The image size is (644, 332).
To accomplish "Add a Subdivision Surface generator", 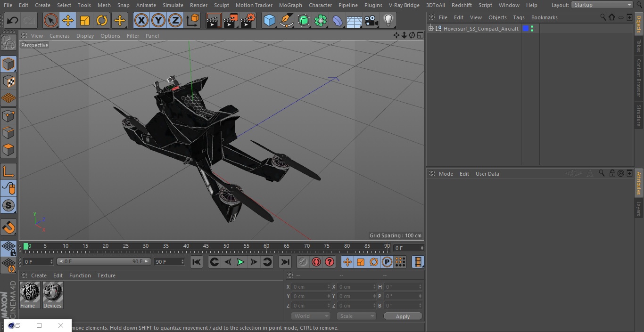I will [x=304, y=20].
